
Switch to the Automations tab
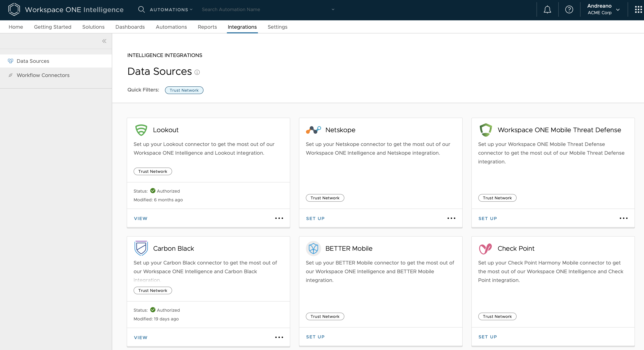coord(171,27)
